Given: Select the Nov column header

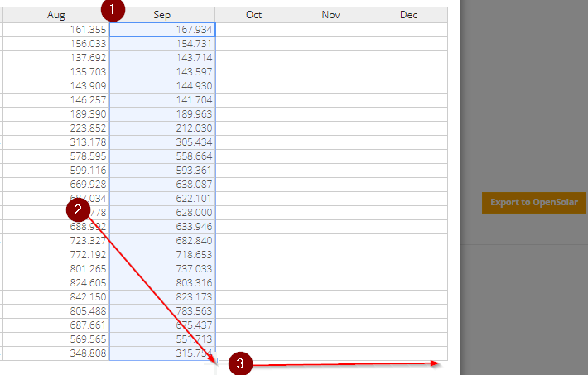Looking at the screenshot, I should pos(330,15).
